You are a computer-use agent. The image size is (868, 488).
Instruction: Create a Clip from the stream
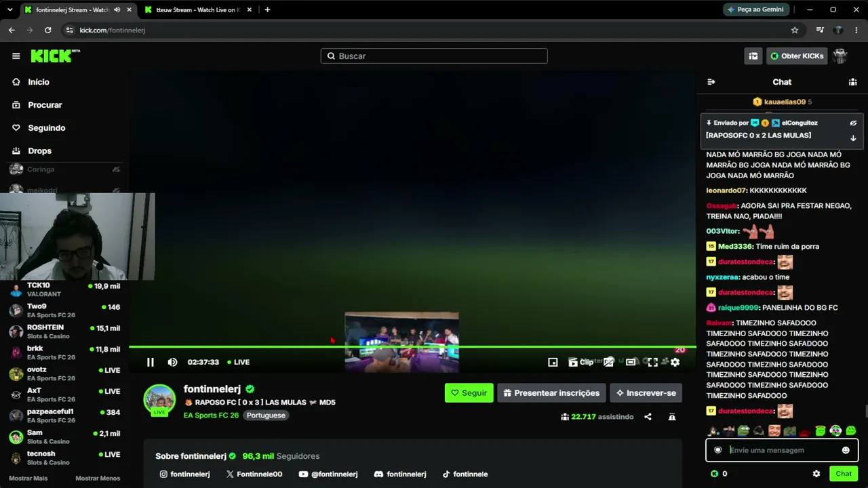click(x=580, y=362)
